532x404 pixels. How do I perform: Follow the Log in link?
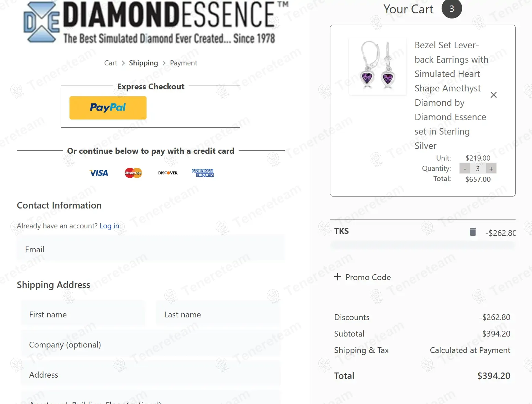coord(109,226)
